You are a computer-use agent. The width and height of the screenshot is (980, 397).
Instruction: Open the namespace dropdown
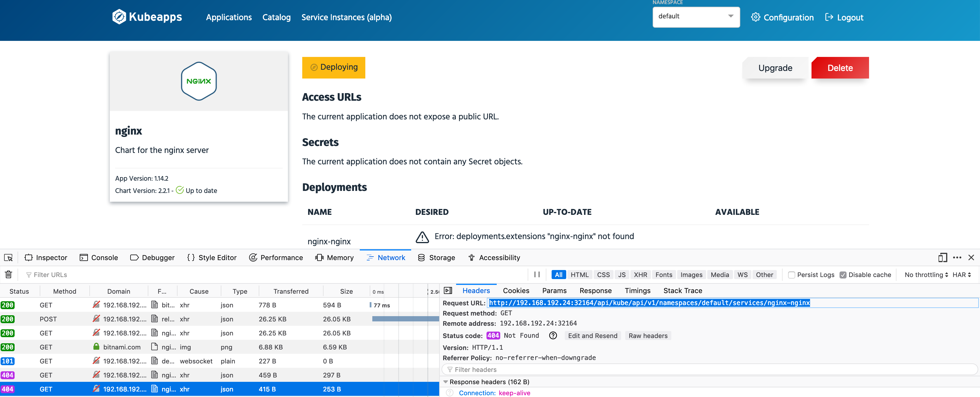point(696,16)
